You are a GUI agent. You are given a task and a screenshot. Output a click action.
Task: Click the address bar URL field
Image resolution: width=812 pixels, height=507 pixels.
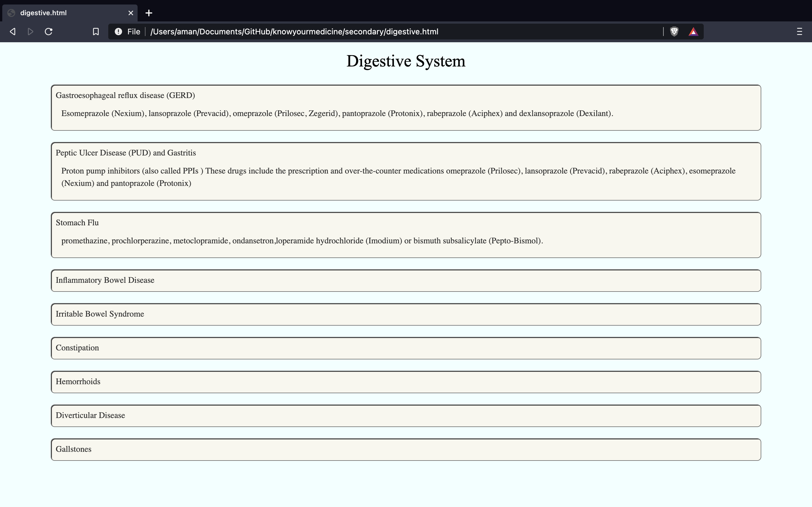pos(369,32)
